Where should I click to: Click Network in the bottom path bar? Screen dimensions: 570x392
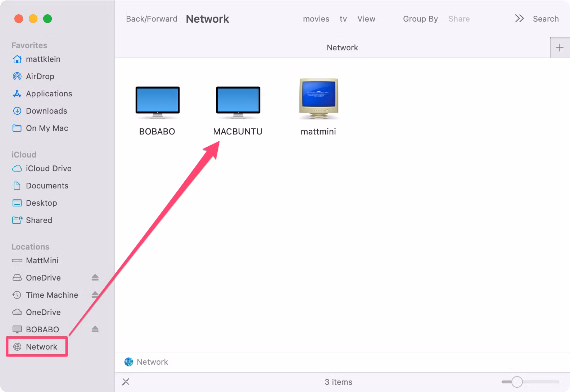click(152, 362)
